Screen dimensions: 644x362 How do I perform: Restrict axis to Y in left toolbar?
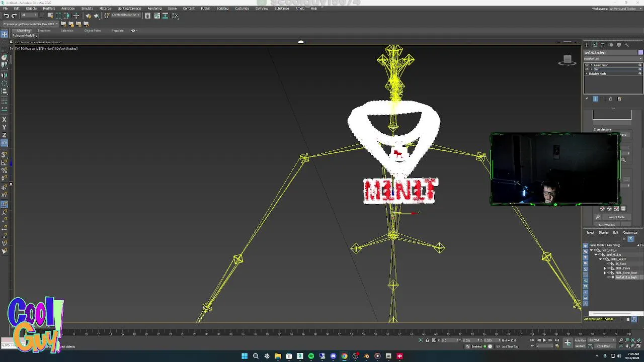(5, 128)
